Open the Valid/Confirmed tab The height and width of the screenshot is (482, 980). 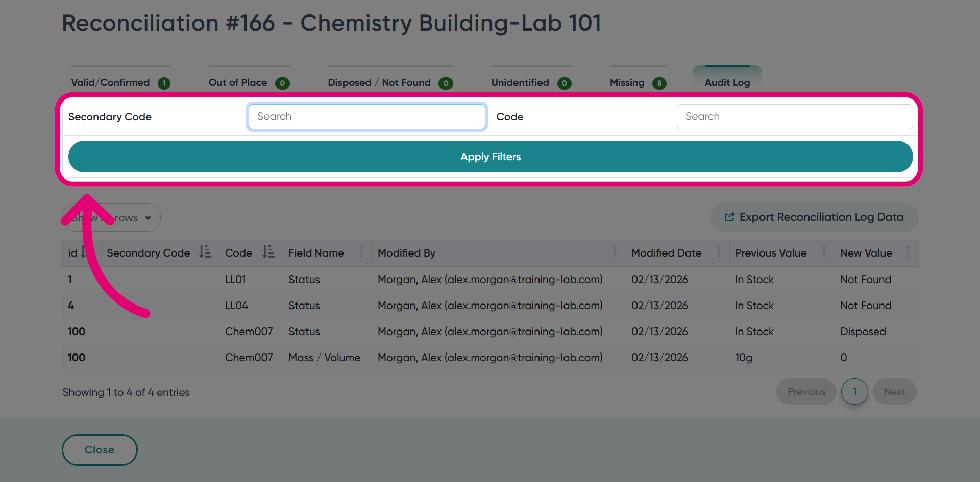[x=120, y=82]
